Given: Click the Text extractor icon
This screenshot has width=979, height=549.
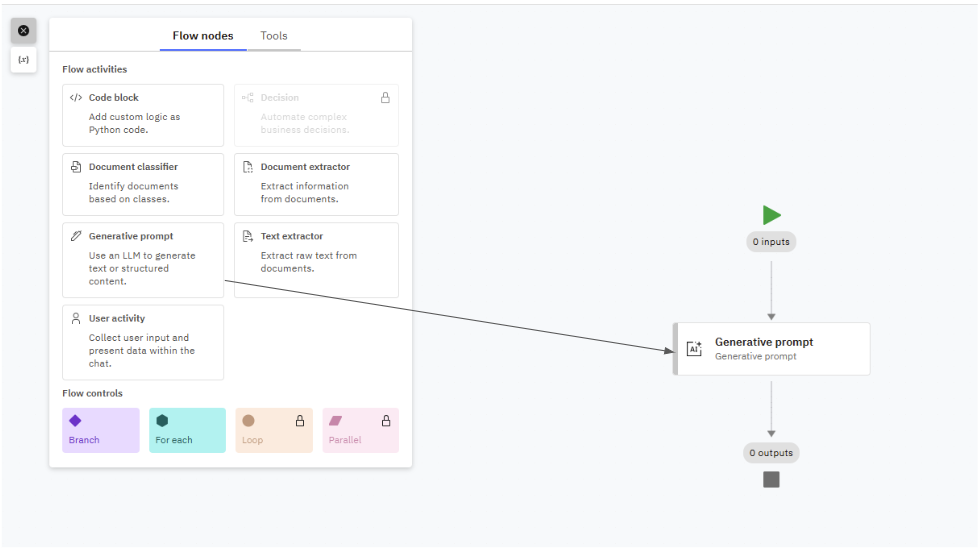Looking at the screenshot, I should pyautogui.click(x=248, y=237).
